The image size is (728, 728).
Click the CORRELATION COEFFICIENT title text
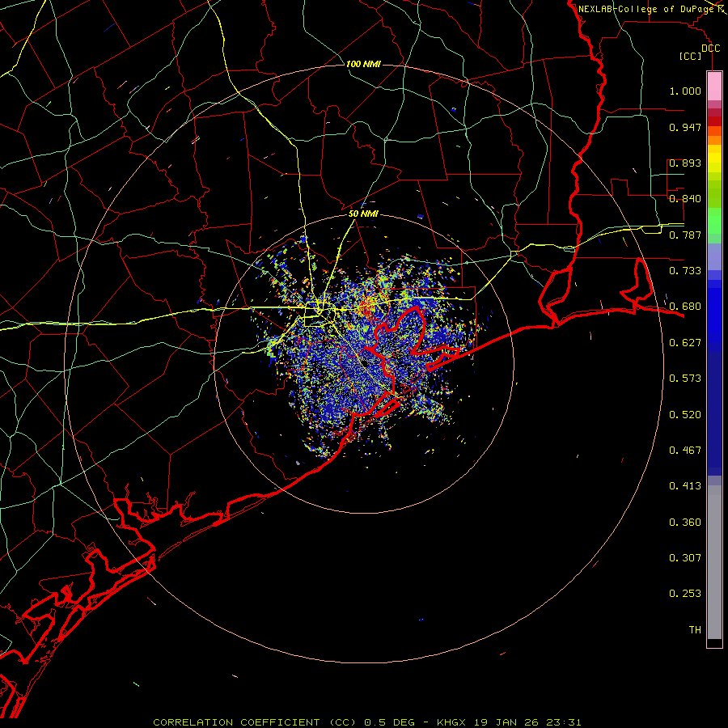(x=236, y=722)
